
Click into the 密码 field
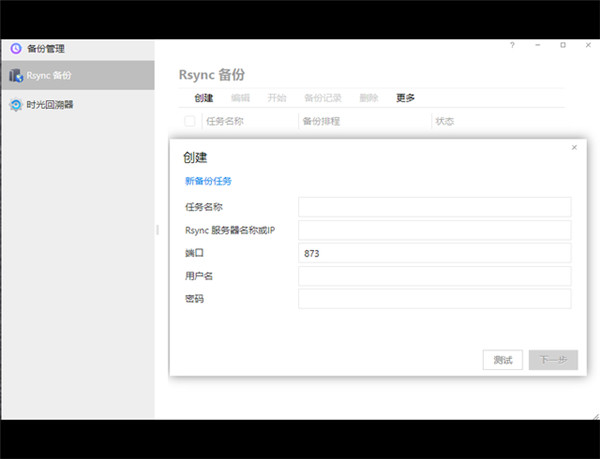(434, 299)
